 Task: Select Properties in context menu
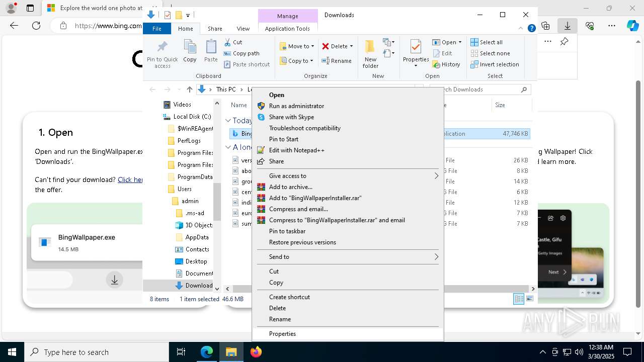[348, 334]
